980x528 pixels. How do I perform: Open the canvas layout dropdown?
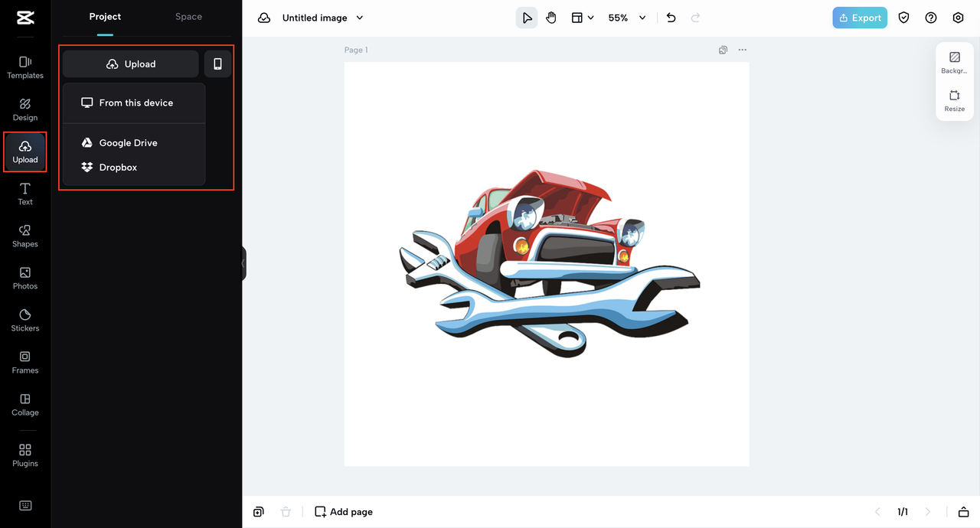click(x=583, y=18)
